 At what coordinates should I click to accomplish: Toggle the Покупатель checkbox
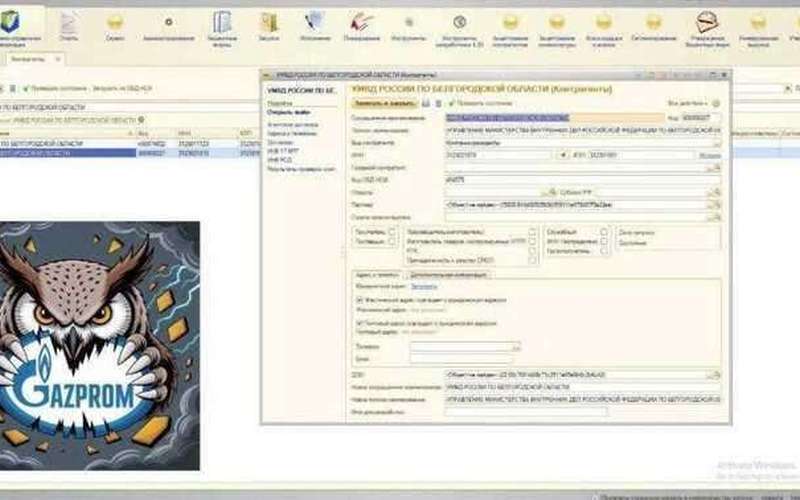(392, 232)
